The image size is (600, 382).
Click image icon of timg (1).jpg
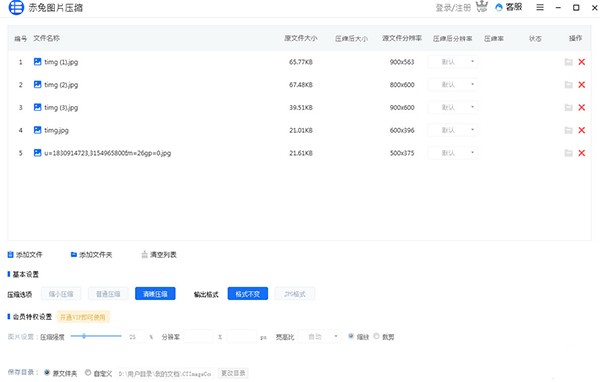(x=38, y=62)
